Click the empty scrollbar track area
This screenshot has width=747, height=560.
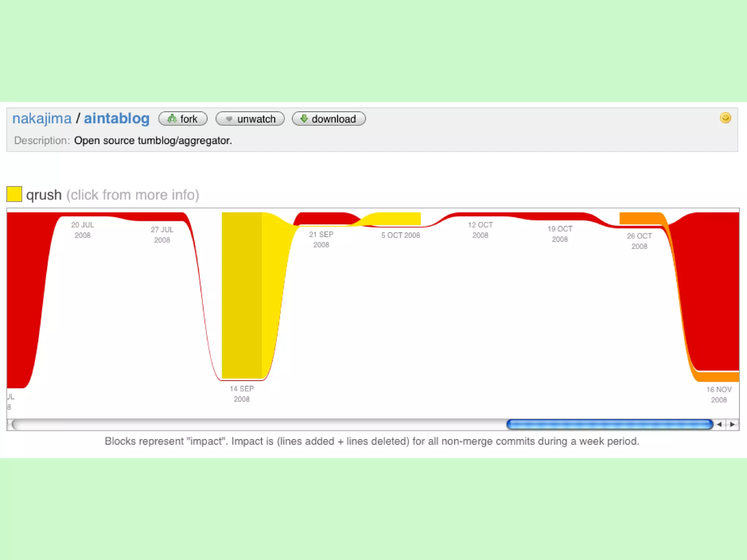pyautogui.click(x=255, y=424)
